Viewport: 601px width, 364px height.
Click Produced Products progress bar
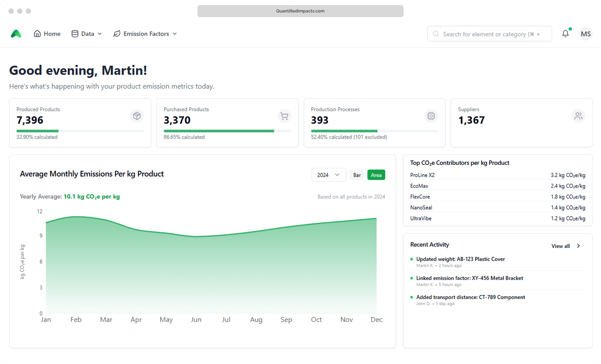click(x=80, y=131)
